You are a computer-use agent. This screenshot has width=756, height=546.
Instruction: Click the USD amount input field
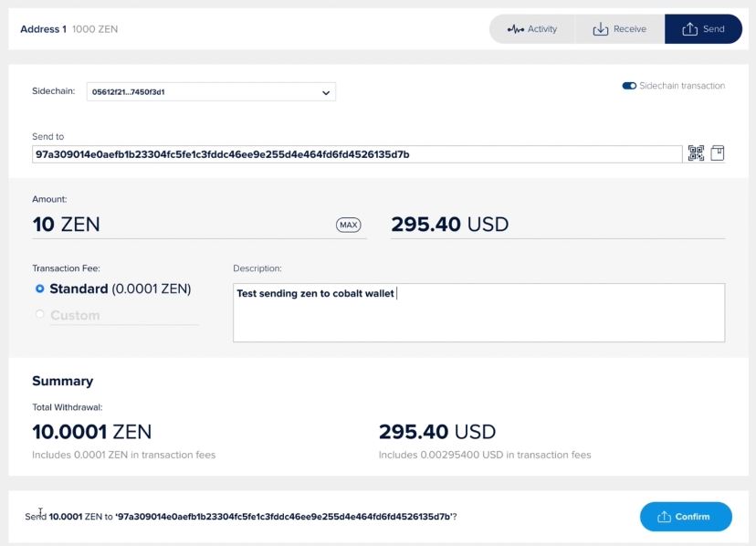pos(557,225)
